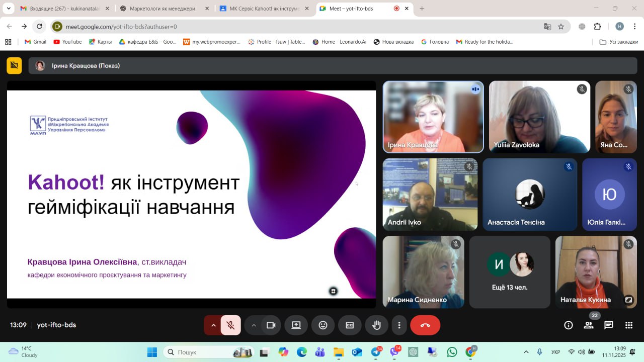Image resolution: width=644 pixels, height=362 pixels.
Task: Select Юлія Галкі... participant tile
Action: tap(609, 195)
